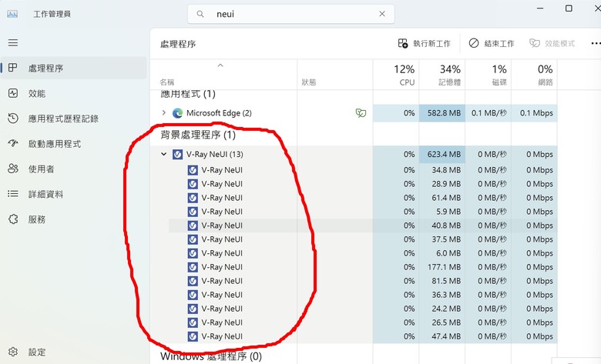Screen dimensions: 601x364
Task: Click 執行新工作 run new task
Action: 424,43
